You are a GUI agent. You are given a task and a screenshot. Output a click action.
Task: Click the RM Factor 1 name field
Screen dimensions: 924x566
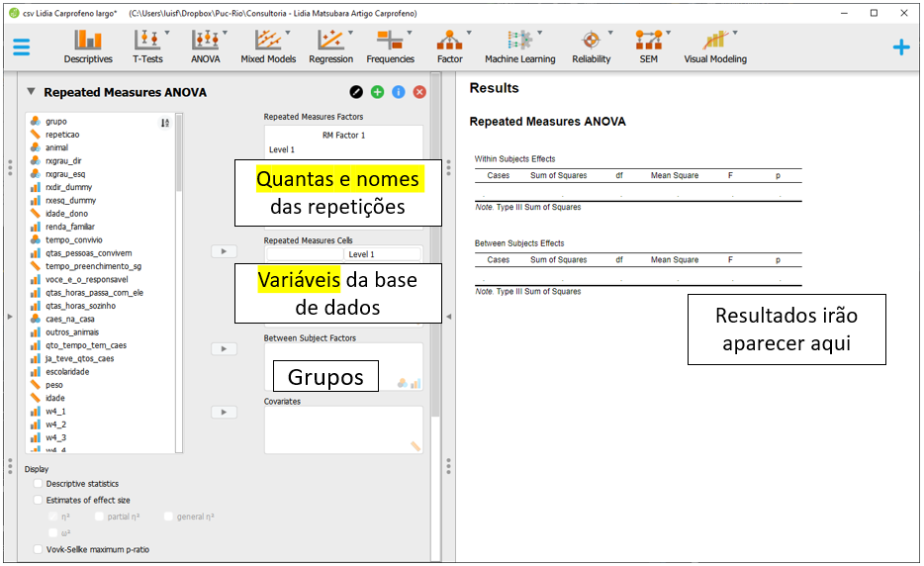pos(343,136)
